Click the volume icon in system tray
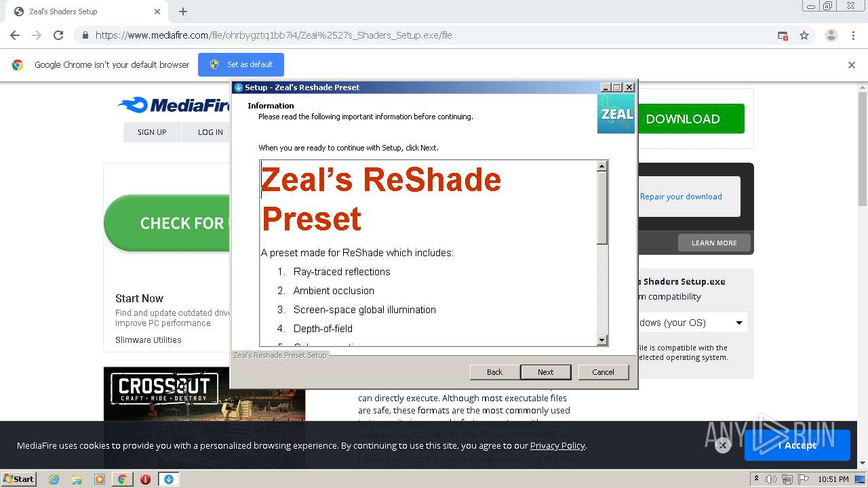The width and height of the screenshot is (868, 488). click(x=771, y=479)
